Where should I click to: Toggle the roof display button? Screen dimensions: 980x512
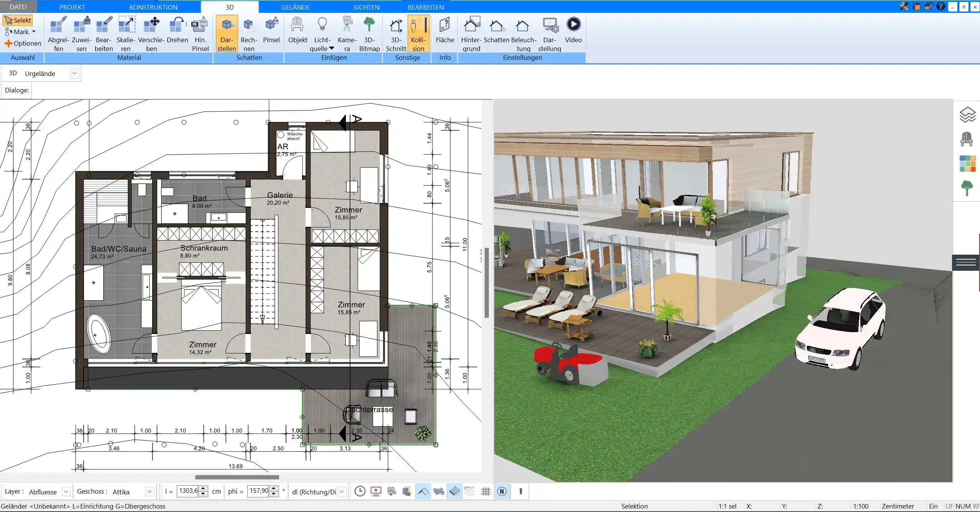click(x=423, y=491)
